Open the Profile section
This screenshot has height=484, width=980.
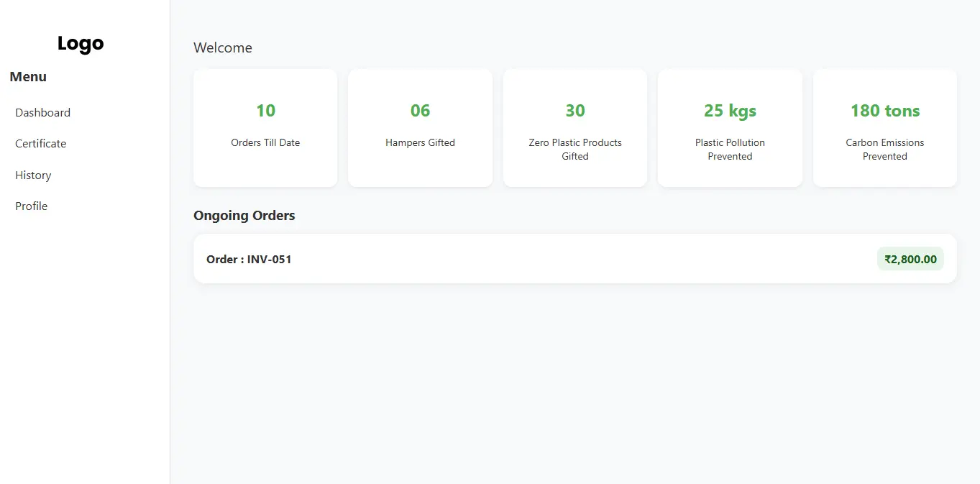31,206
